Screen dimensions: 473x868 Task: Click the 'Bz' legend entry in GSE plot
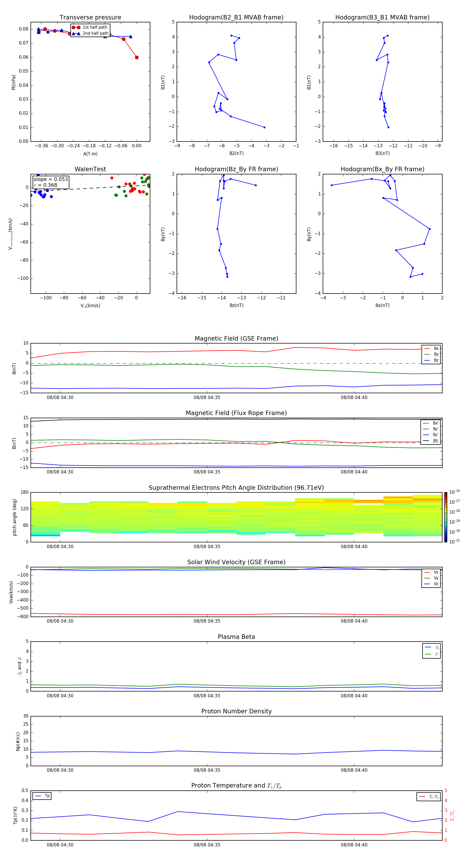coord(431,360)
